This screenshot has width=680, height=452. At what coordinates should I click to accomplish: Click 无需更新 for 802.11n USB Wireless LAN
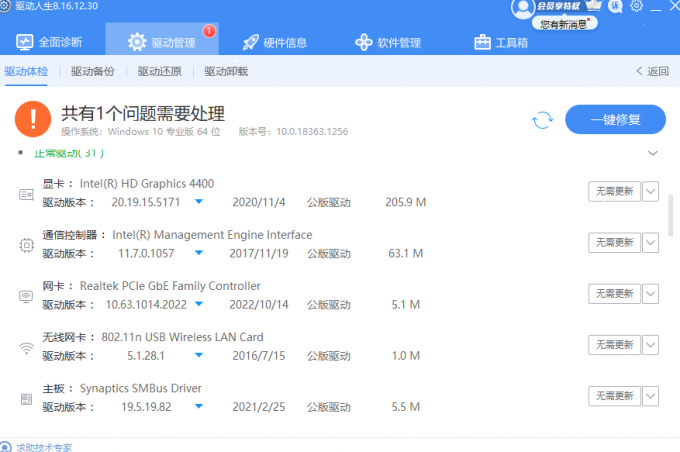click(x=614, y=345)
